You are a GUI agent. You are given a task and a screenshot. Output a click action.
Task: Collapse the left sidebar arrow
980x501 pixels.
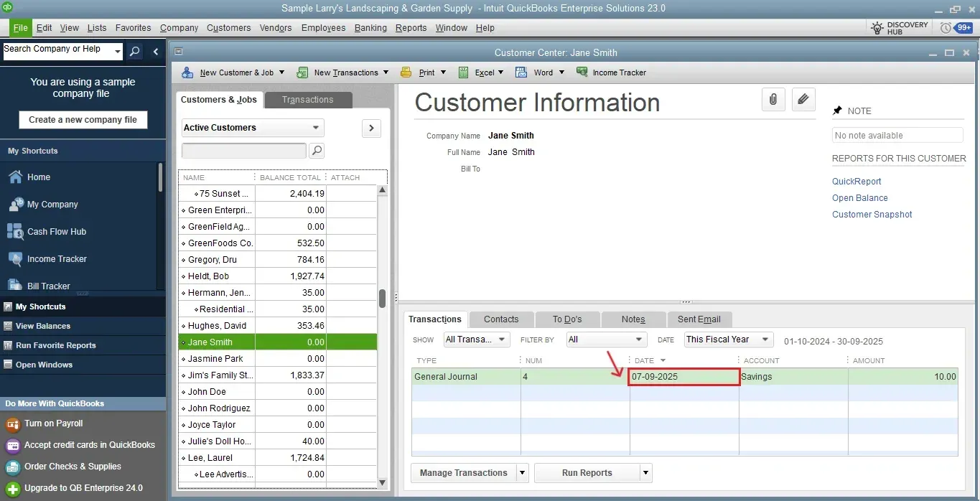(x=156, y=51)
